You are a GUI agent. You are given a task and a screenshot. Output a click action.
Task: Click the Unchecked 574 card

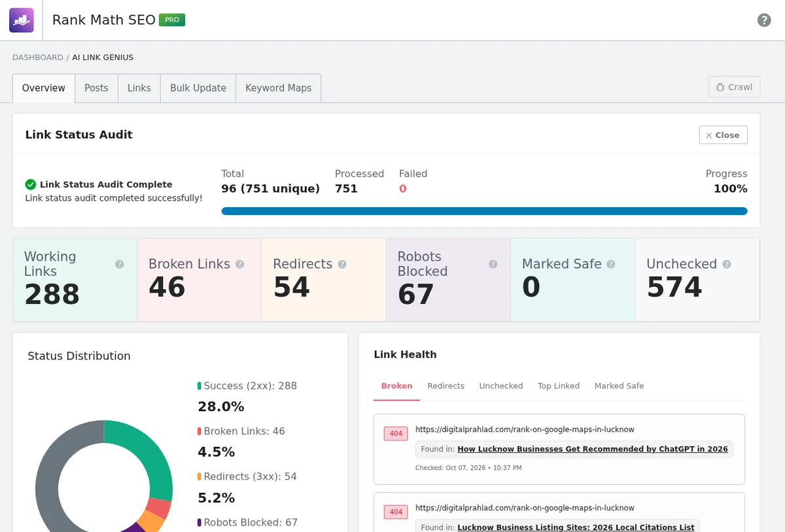[697, 280]
